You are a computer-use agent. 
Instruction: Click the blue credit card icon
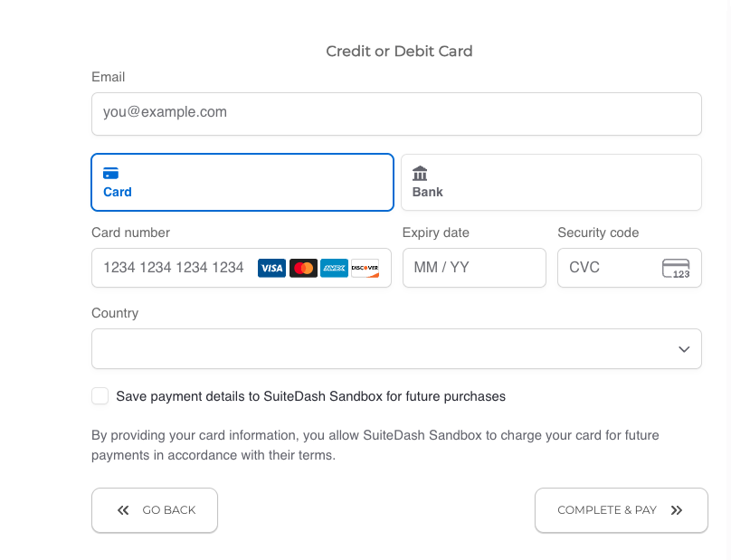[111, 174]
